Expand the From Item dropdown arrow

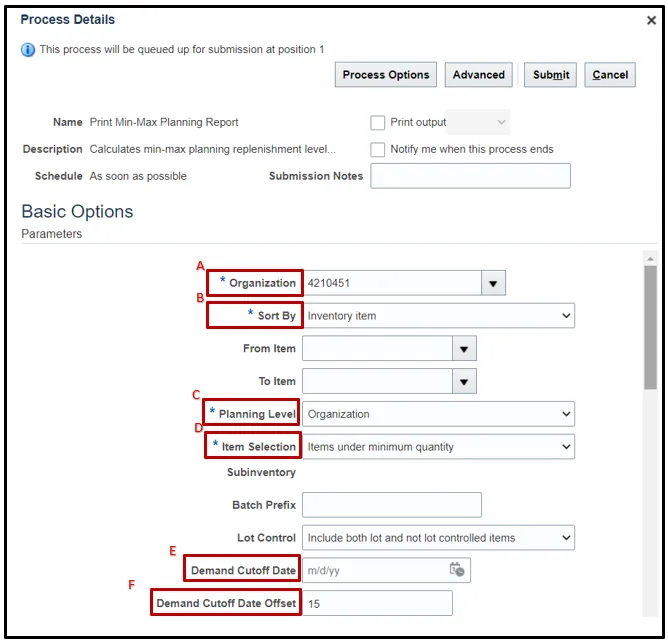point(464,349)
